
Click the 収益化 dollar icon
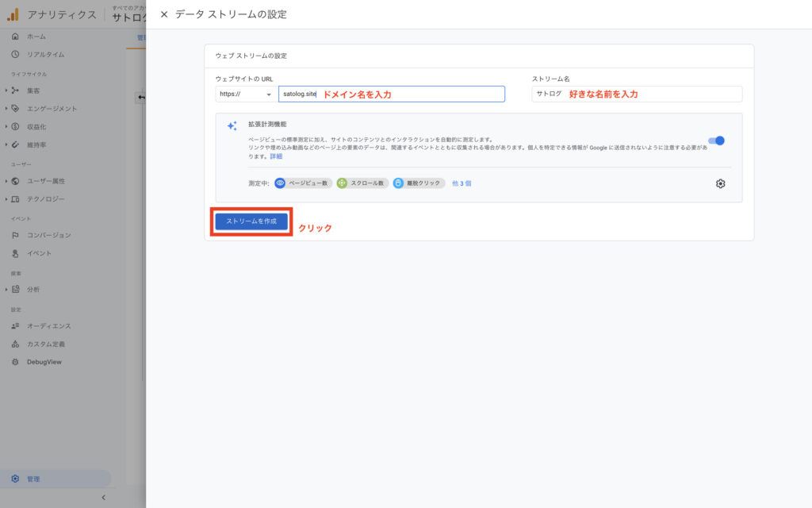15,126
